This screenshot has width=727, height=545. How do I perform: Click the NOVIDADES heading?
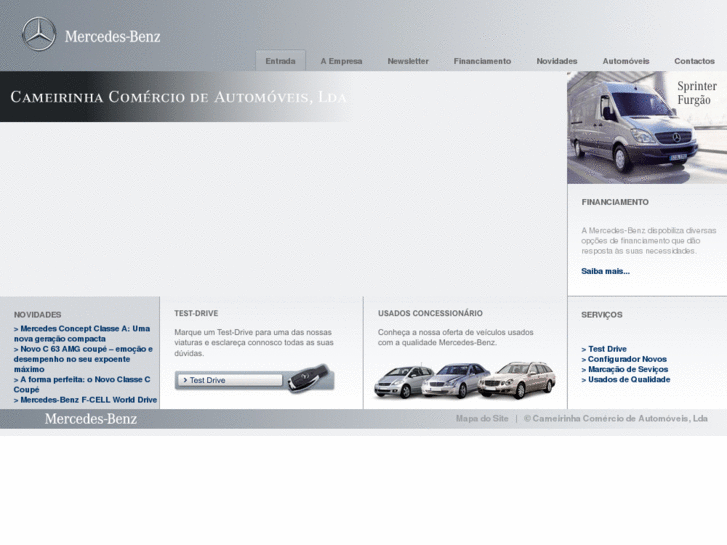[x=38, y=315]
